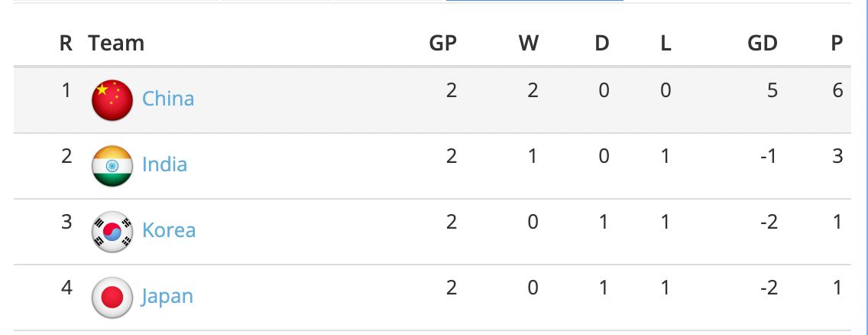Click the L column header

(666, 44)
